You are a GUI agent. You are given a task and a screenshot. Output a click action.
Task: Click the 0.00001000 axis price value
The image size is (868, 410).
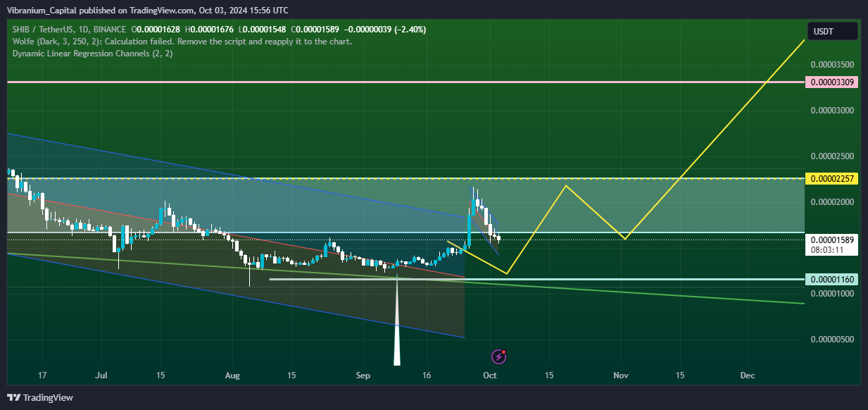[x=832, y=293]
